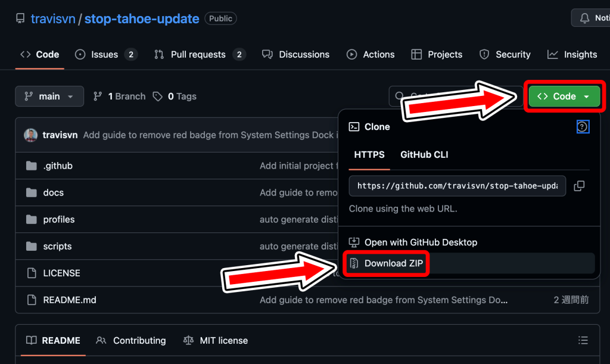Open the LICENSE file
This screenshot has width=610, height=364.
click(61, 273)
